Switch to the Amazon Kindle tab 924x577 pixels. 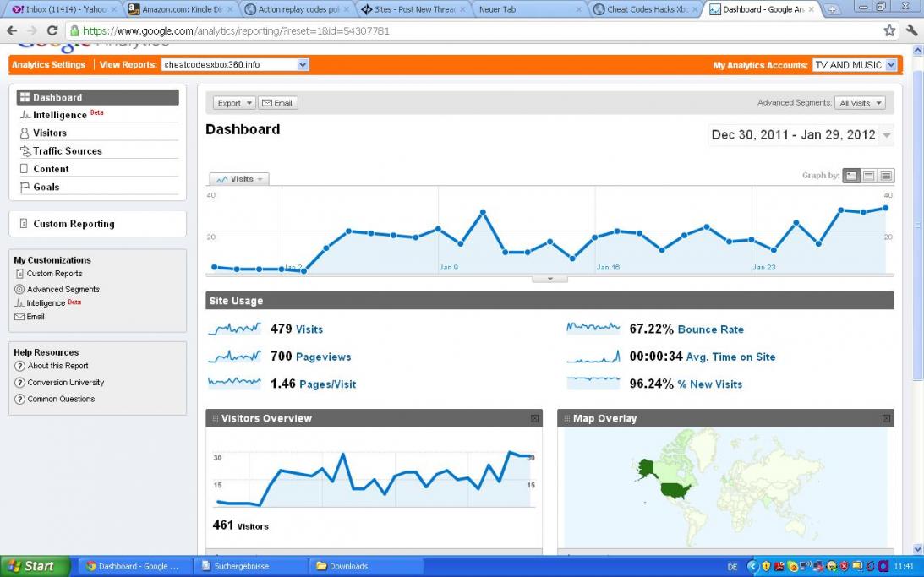coord(182,9)
